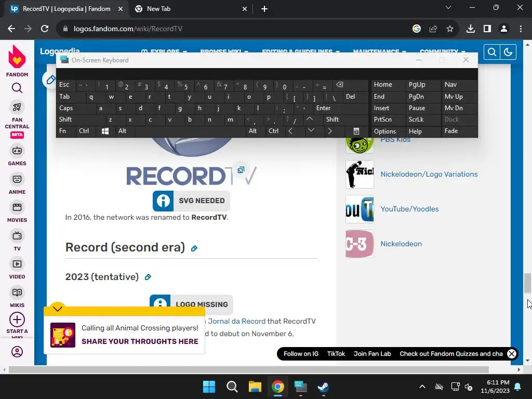Toggle dark mode with the moon icon
Viewport: 532px width, 399px height.
(x=508, y=52)
